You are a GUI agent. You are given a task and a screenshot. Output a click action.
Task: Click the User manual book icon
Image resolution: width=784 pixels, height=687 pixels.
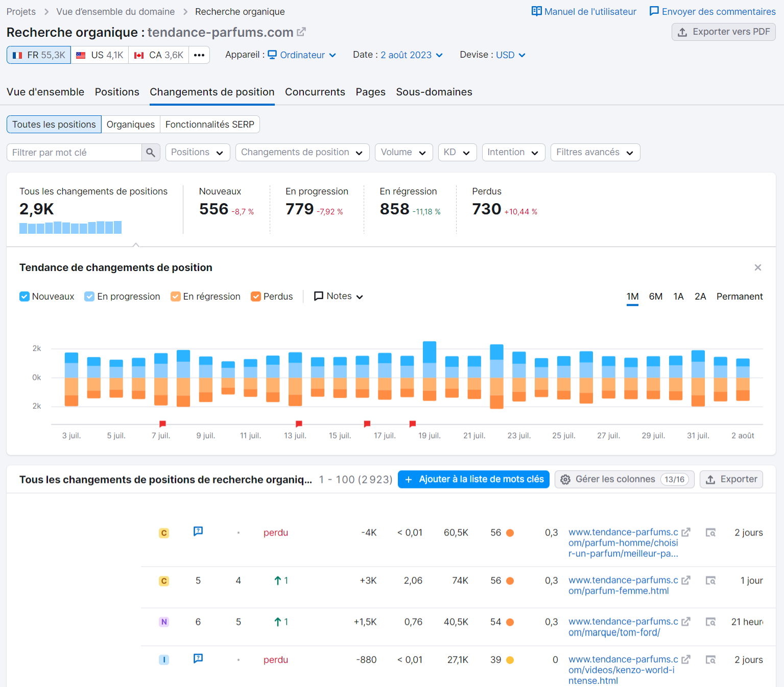pyautogui.click(x=536, y=11)
